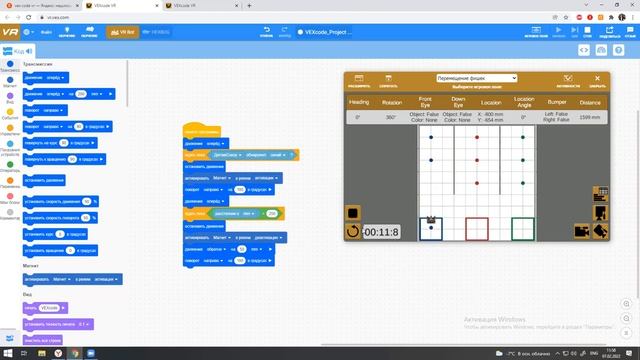
Task: Start the project with the play icon
Action: pos(558,32)
